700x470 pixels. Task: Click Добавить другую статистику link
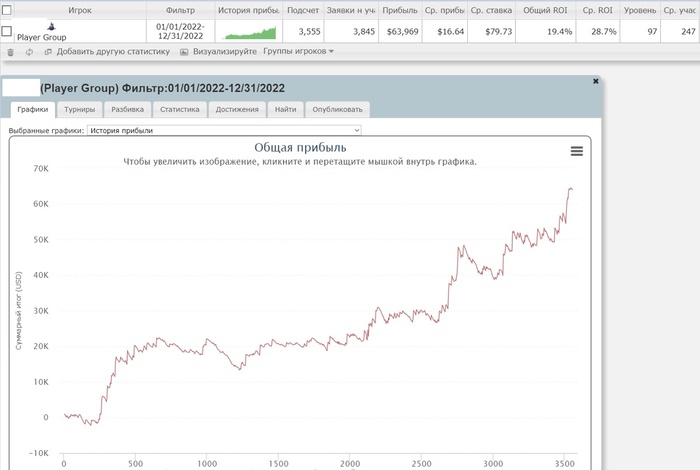[x=113, y=52]
